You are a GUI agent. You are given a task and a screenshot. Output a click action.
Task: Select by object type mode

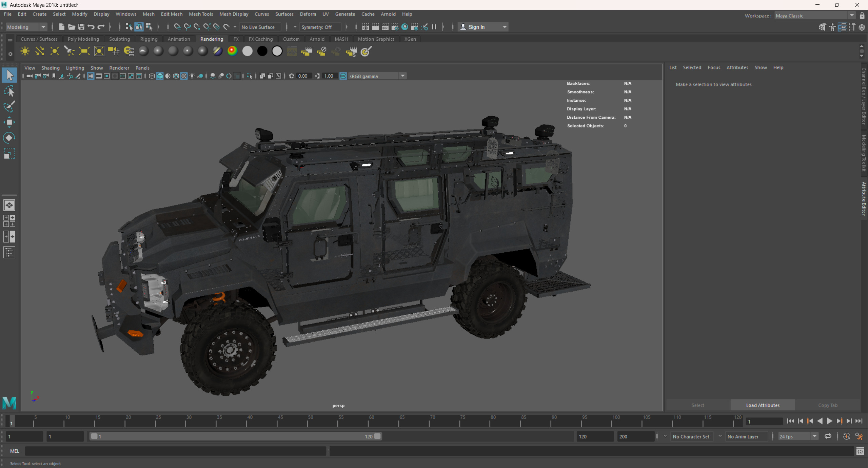click(x=139, y=27)
